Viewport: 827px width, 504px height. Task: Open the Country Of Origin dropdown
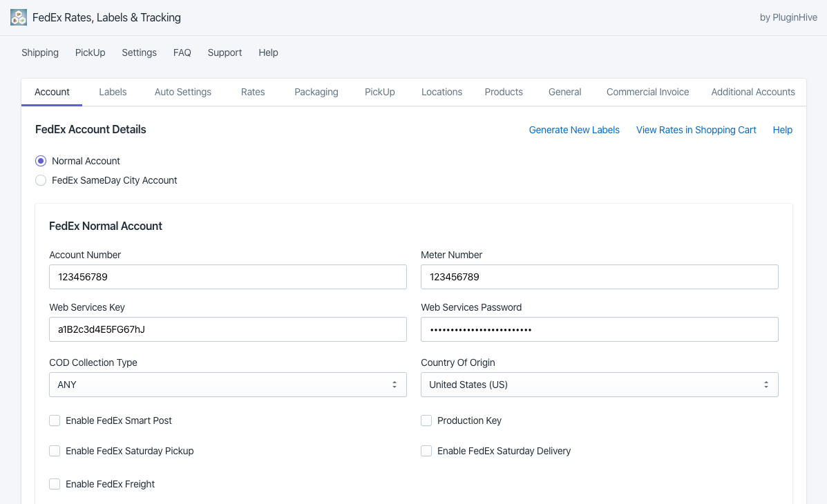[599, 385]
